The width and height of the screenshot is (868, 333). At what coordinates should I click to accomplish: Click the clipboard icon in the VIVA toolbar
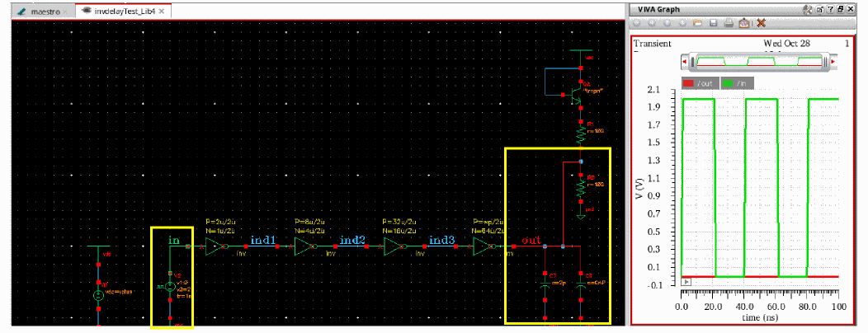[744, 24]
